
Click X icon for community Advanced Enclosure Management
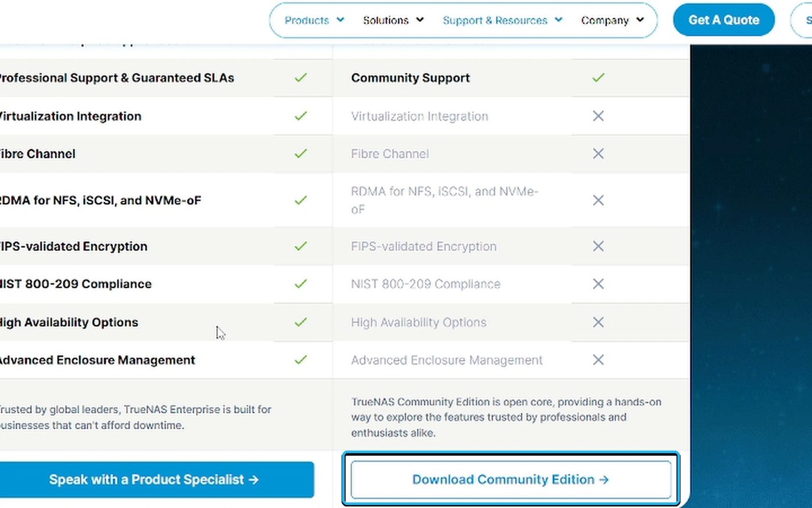click(598, 360)
